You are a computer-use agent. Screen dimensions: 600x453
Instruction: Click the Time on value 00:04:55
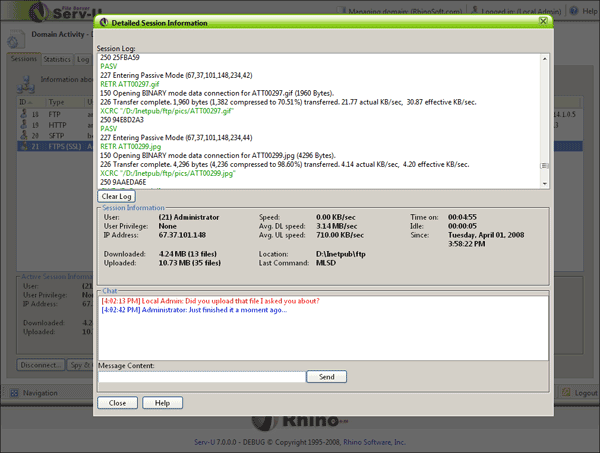(x=462, y=217)
